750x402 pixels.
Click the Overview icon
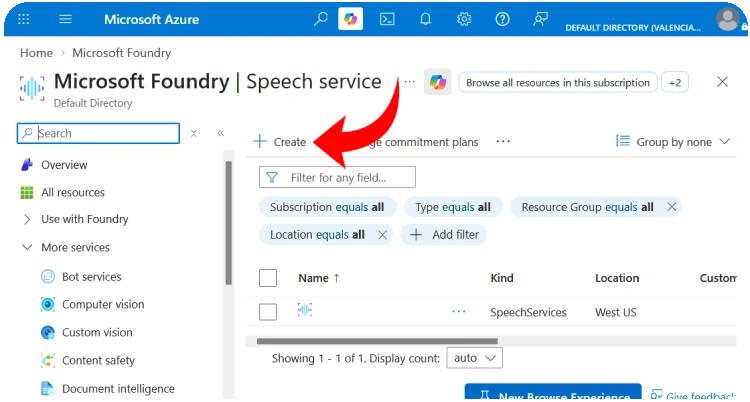(x=27, y=165)
